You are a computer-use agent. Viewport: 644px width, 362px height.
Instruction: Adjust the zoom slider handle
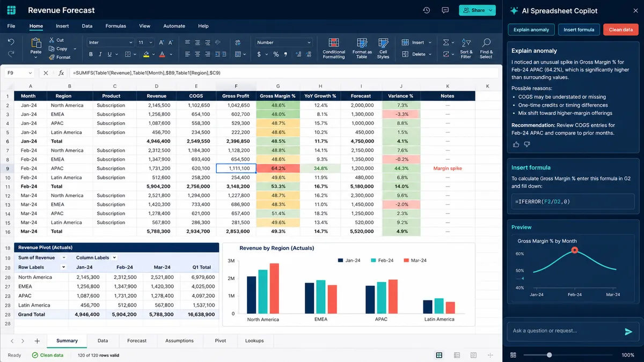[549, 355]
